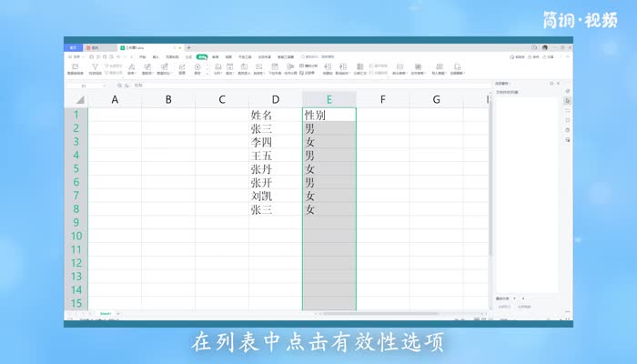Select the Sheet1 worksheet tab
Screen dimensions: 637x364
(x=106, y=313)
